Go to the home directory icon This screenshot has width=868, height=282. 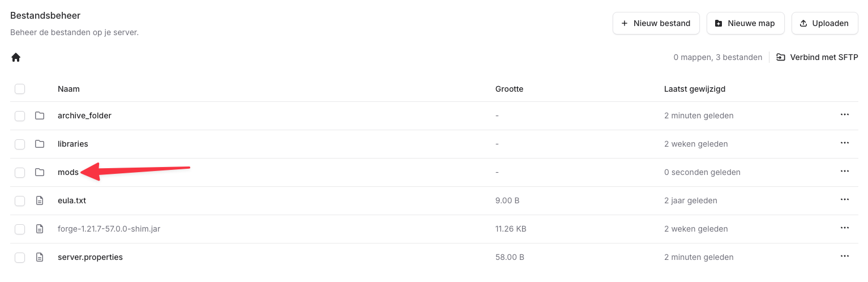pos(16,57)
